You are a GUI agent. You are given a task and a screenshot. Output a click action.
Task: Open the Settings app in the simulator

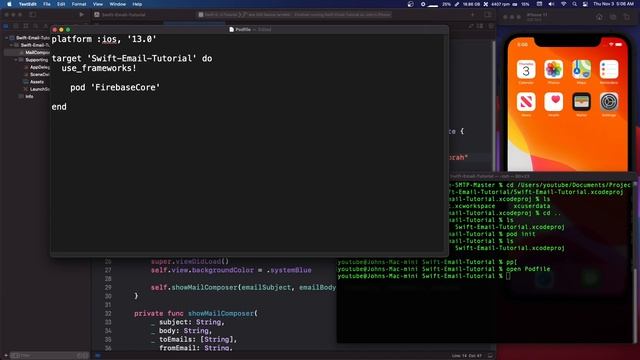pos(609,102)
